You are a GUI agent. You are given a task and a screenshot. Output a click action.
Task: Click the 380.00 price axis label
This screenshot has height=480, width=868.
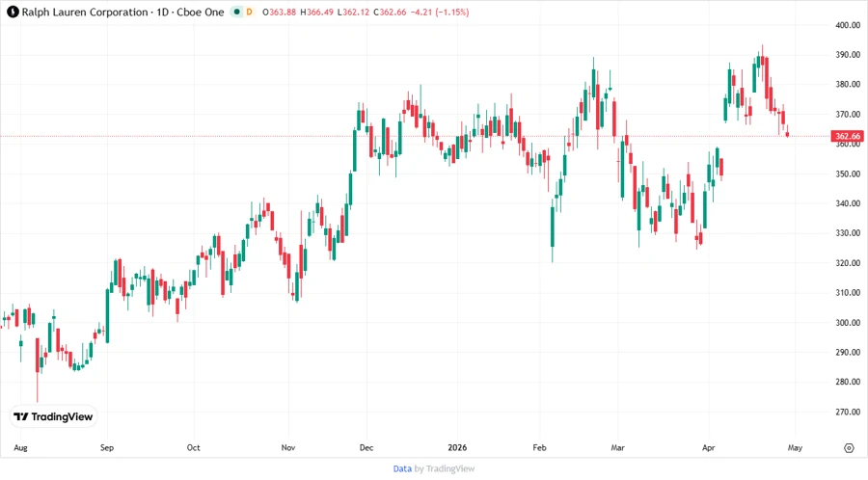coord(848,85)
